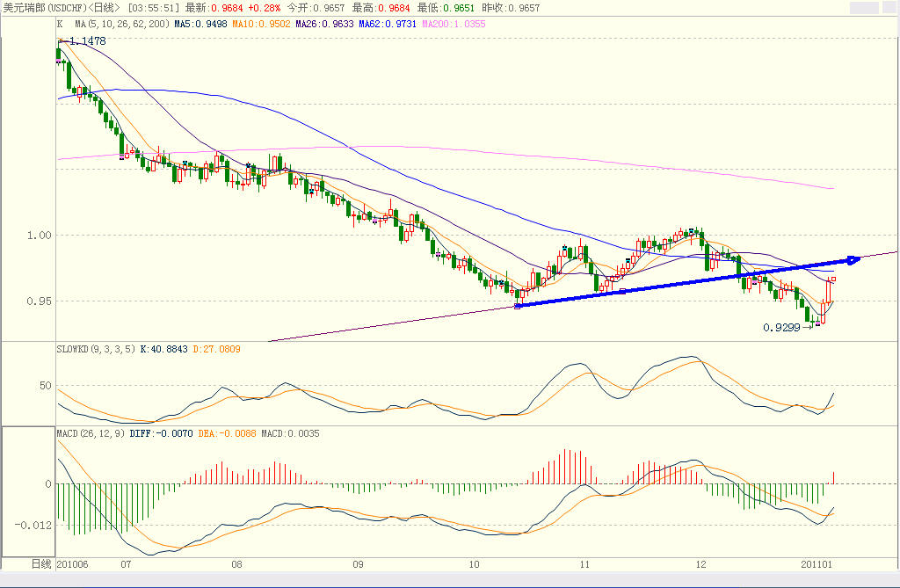Click the MACD(26,12,9) indicator label
Image resolution: width=900 pixels, height=588 pixels.
pos(91,433)
